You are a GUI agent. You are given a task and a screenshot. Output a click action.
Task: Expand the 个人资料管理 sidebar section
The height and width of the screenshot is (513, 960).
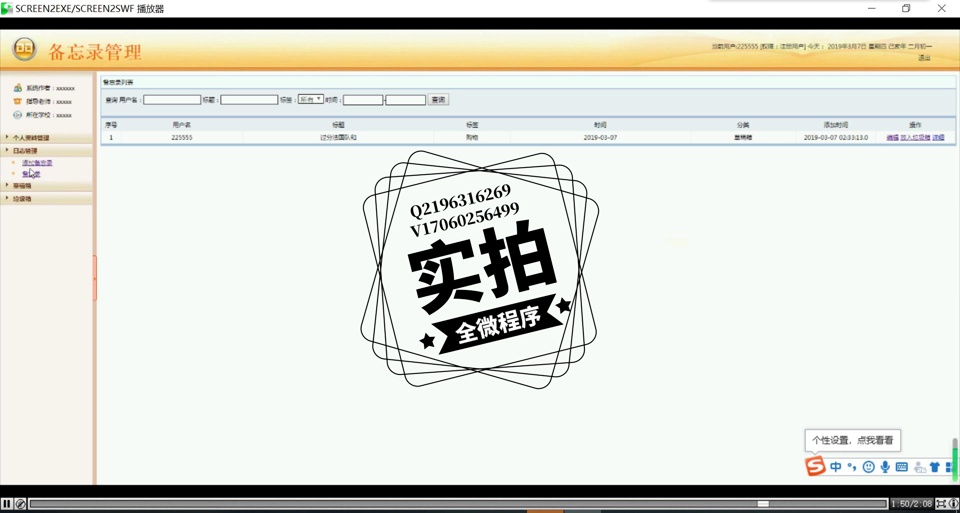(47, 138)
